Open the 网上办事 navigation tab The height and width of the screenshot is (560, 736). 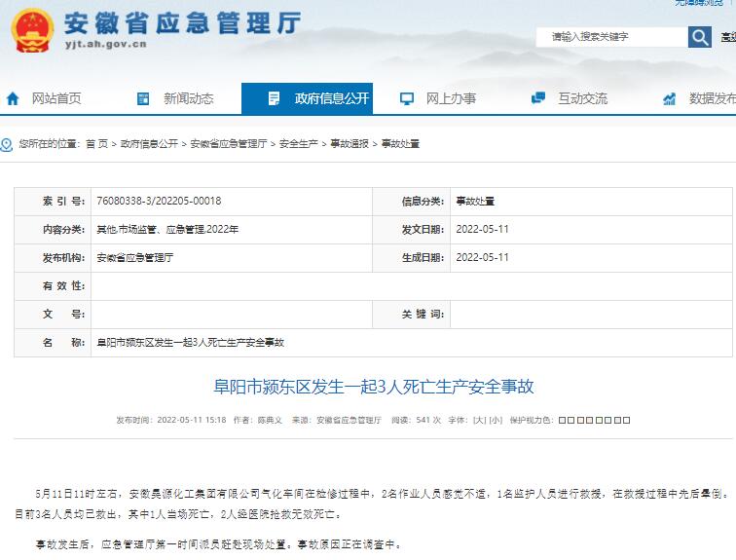[x=451, y=98]
